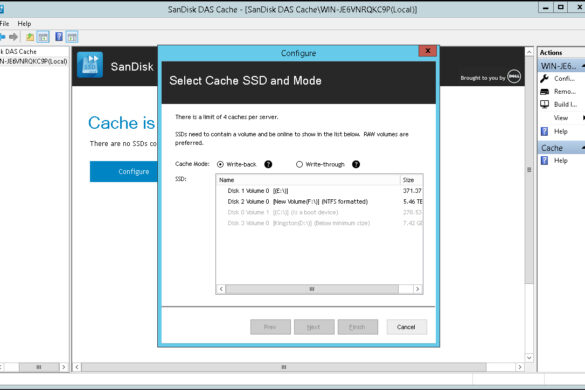Click the Size column header

point(412,180)
